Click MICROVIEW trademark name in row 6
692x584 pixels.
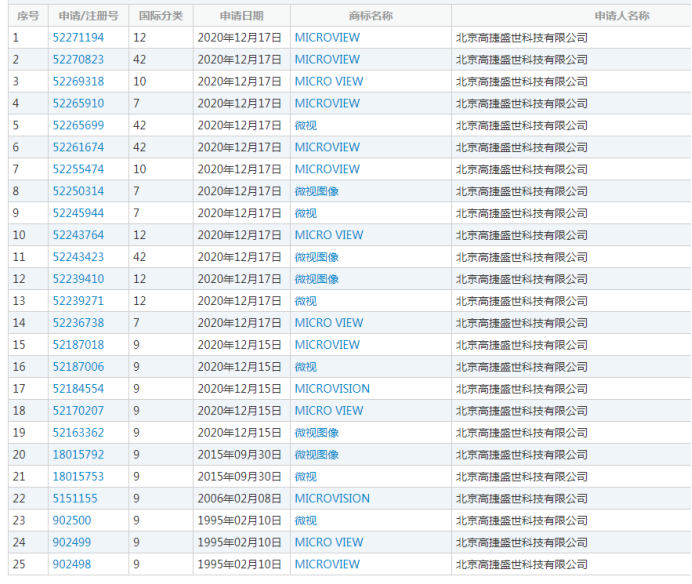click(327, 147)
